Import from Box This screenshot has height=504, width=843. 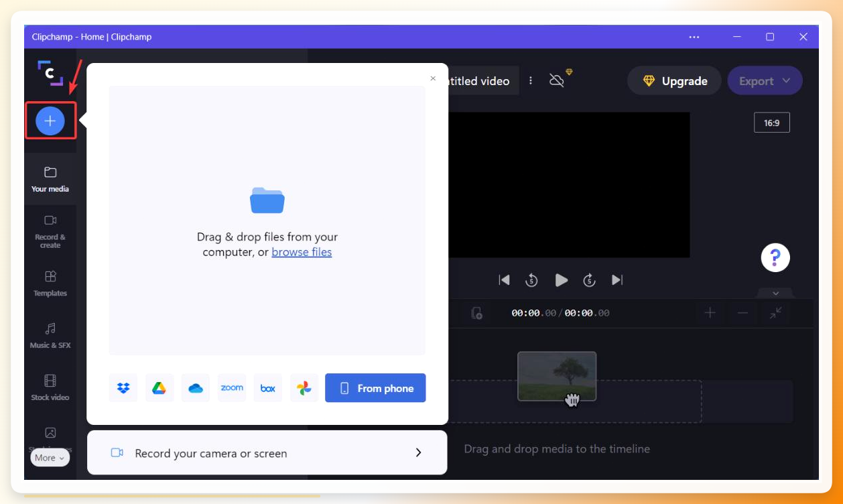click(x=268, y=388)
